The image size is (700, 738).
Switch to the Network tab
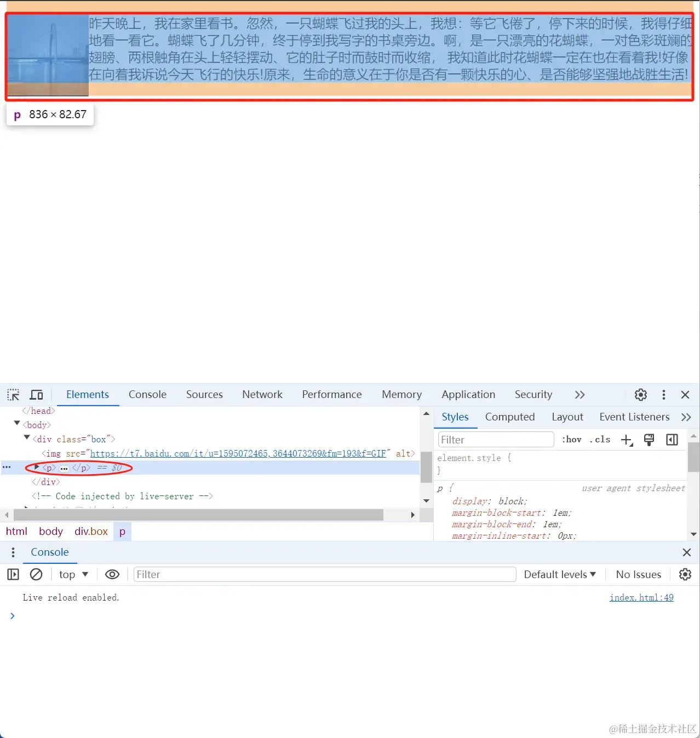262,395
